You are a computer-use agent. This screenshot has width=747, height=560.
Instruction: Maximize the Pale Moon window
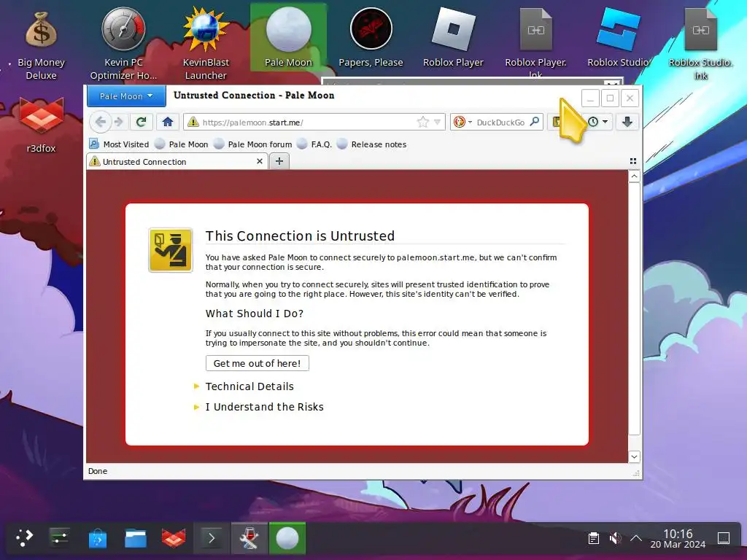610,98
